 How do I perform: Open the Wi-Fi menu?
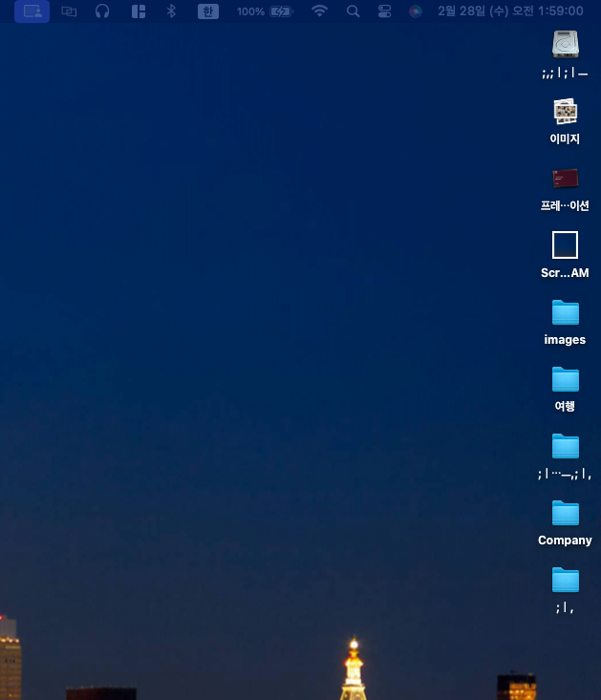coord(320,11)
